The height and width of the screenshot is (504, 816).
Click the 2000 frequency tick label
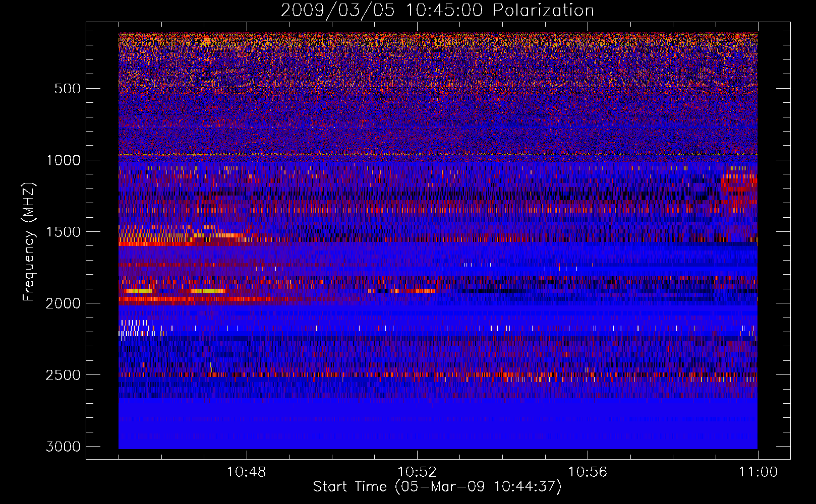click(64, 303)
